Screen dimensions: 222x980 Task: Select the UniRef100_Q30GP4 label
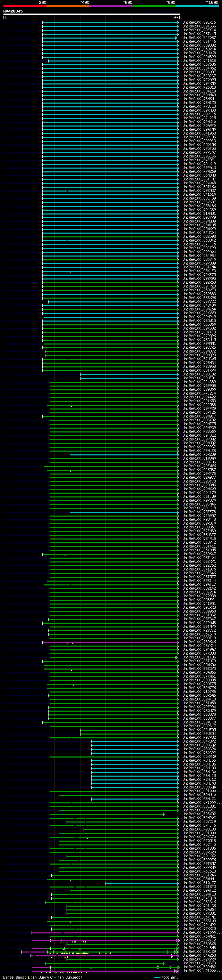coord(199,749)
